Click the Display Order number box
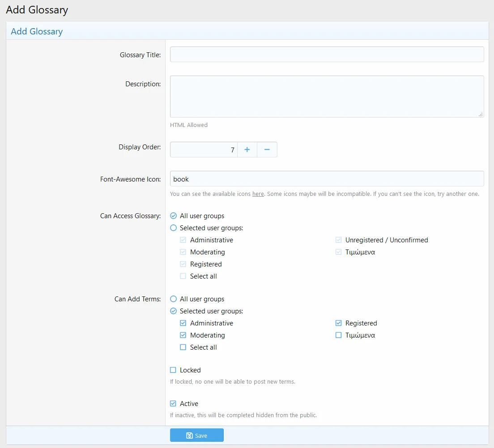This screenshot has width=494, height=448. tap(204, 150)
